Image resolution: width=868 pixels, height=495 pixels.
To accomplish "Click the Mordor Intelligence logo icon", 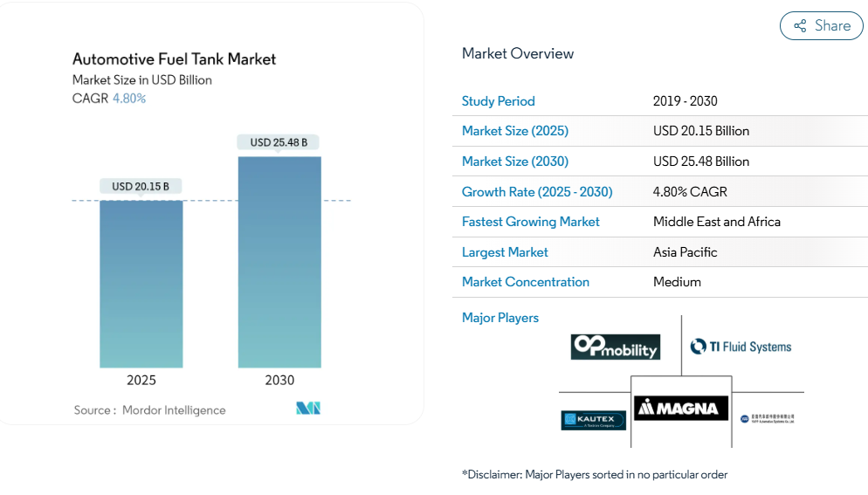I will pyautogui.click(x=308, y=409).
